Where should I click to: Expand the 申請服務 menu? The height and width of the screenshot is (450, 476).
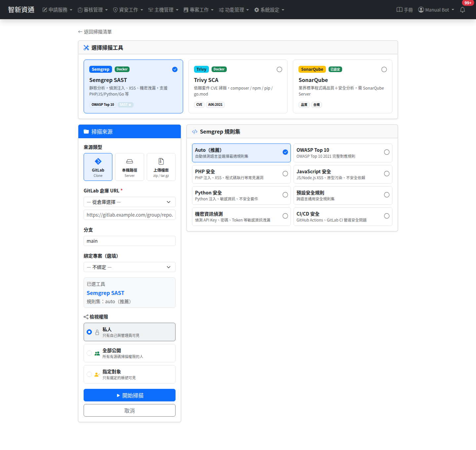click(57, 10)
